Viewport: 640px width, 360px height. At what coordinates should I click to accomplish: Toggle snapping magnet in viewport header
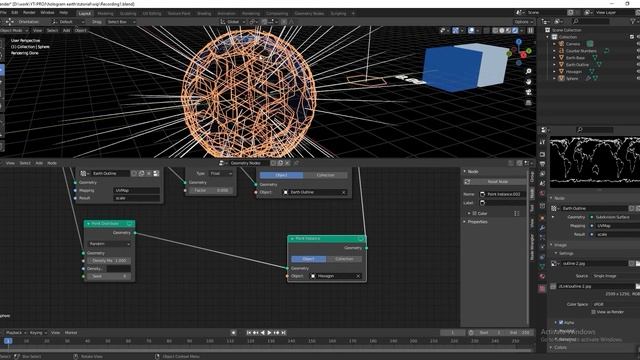pos(264,22)
